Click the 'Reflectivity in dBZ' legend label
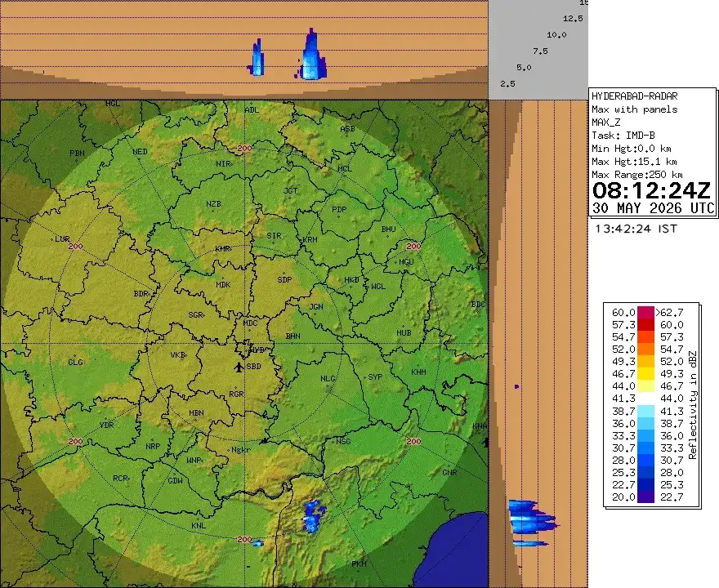 coord(692,405)
